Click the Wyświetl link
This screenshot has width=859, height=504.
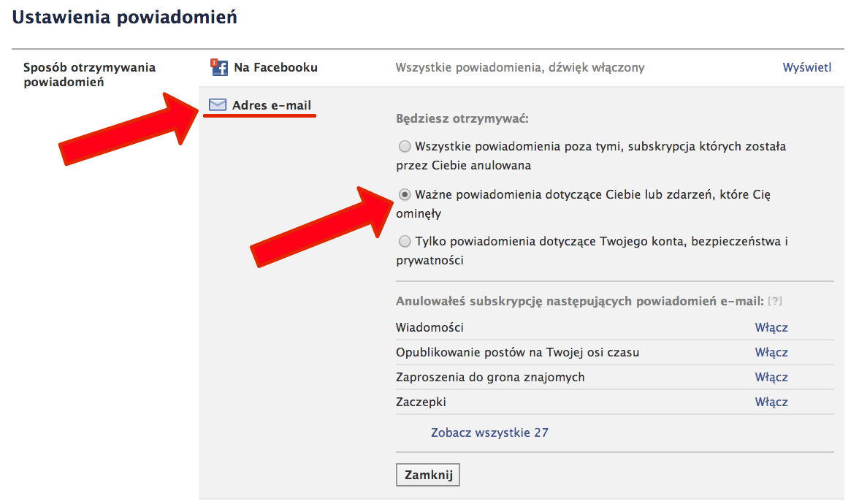click(x=806, y=67)
